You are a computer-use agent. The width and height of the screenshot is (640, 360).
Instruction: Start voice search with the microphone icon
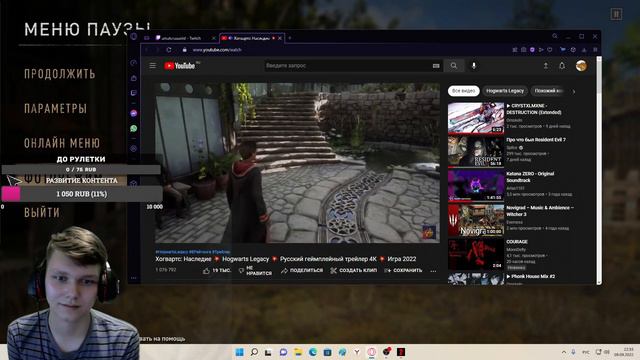click(x=474, y=66)
